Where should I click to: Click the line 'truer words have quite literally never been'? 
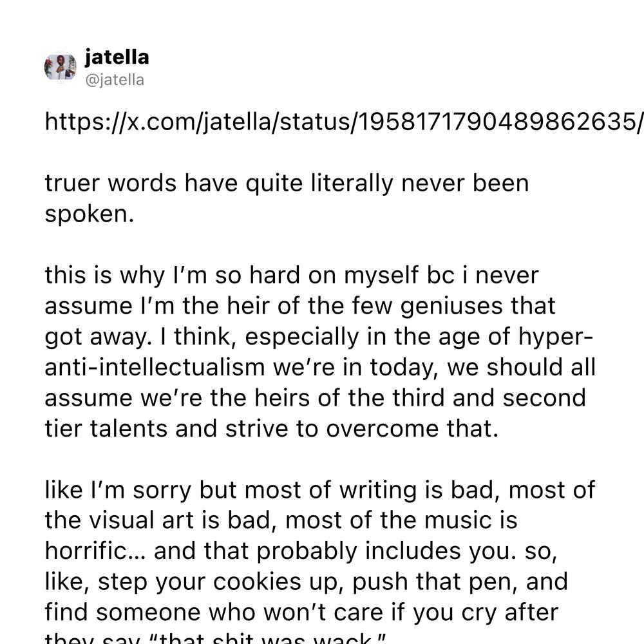pyautogui.click(x=287, y=183)
